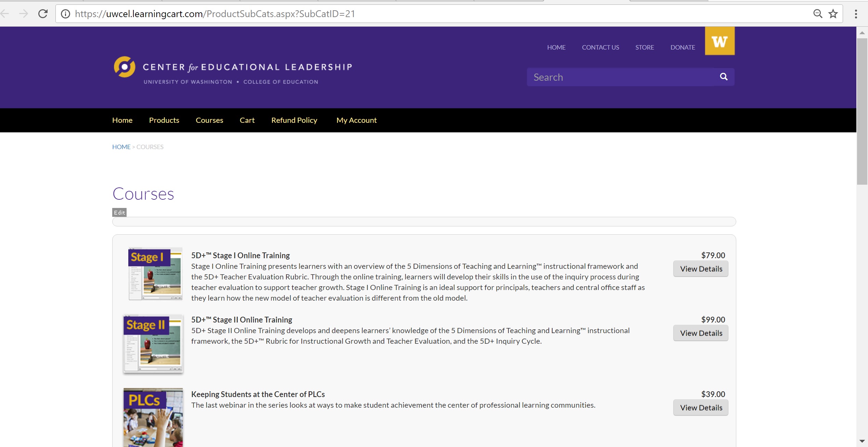View site information via the info icon

coord(65,14)
